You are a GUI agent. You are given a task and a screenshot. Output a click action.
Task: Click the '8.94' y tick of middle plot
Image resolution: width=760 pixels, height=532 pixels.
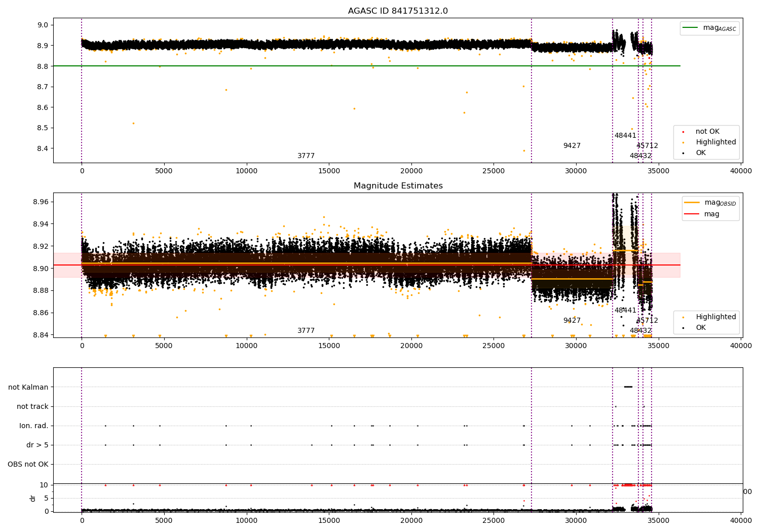point(41,224)
